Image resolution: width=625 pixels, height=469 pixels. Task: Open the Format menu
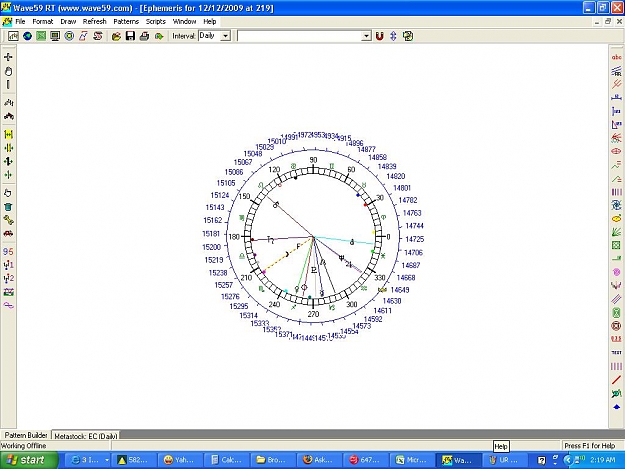click(x=43, y=22)
